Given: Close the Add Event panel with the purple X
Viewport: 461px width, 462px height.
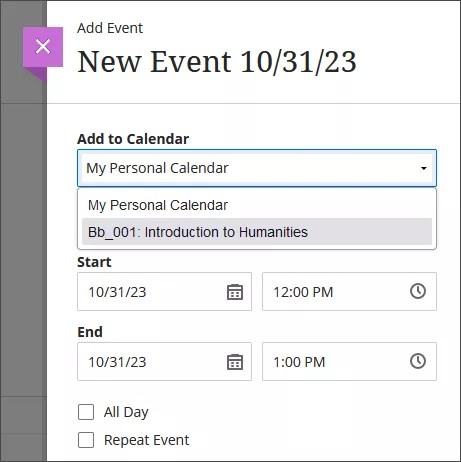Looking at the screenshot, I should 43,47.
